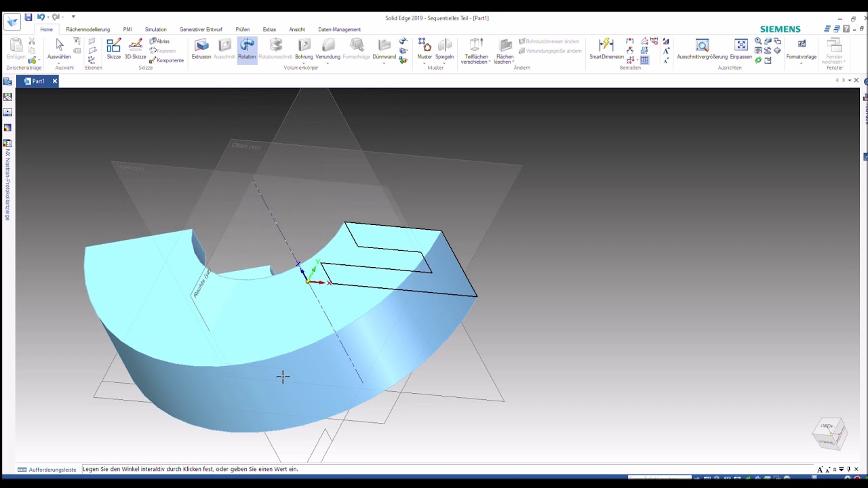Activate Ausschnittvergrößerung zoom area
The width and height of the screenshot is (868, 488).
[x=702, y=49]
